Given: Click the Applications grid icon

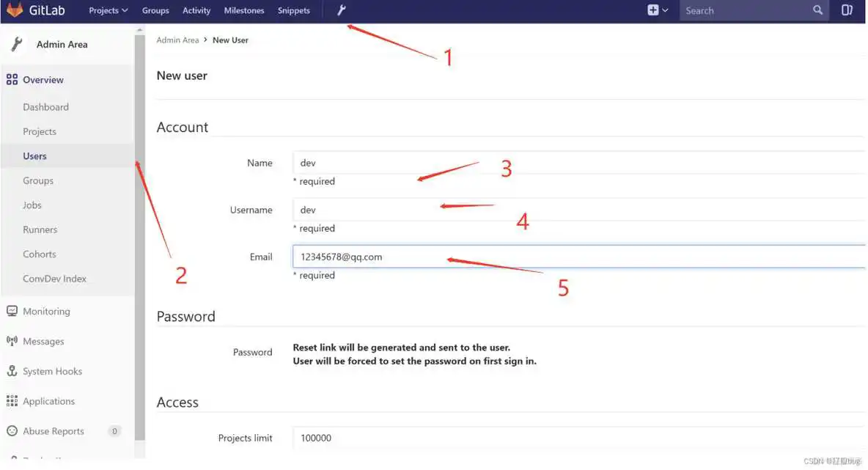Looking at the screenshot, I should pos(12,401).
